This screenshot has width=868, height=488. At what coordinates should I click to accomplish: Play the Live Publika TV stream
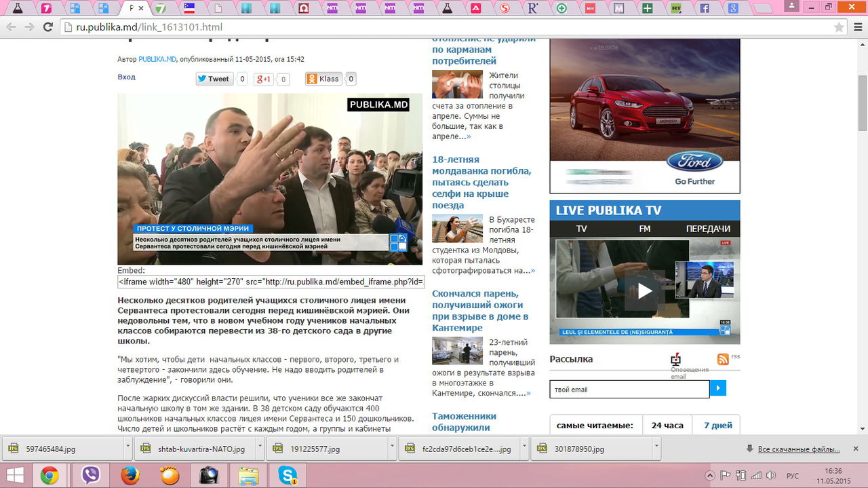coord(644,291)
